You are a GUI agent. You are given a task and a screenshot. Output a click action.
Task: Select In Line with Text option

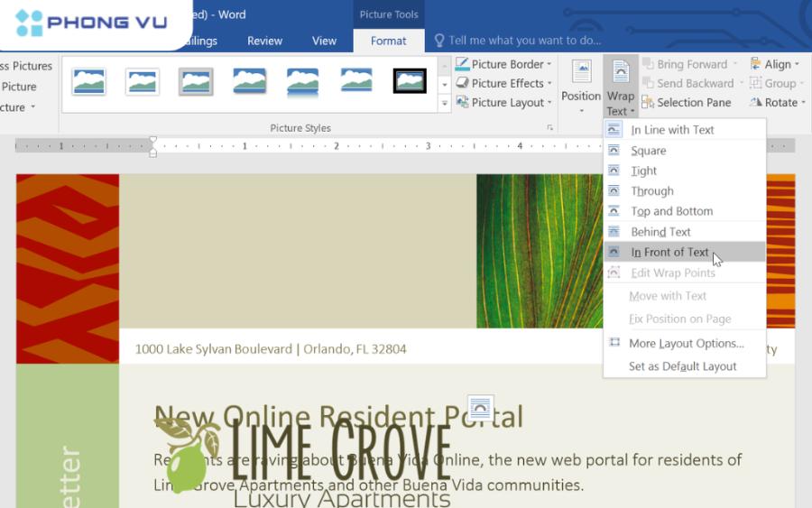(672, 130)
